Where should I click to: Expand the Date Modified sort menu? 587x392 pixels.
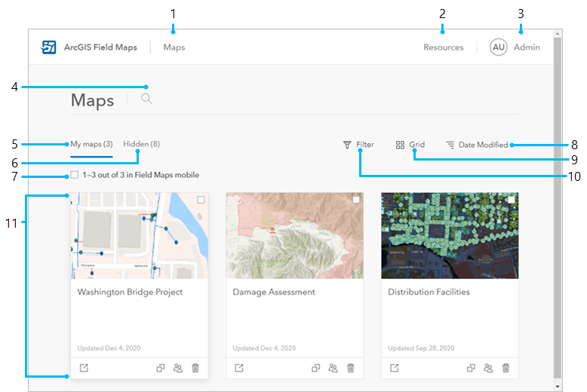click(476, 145)
